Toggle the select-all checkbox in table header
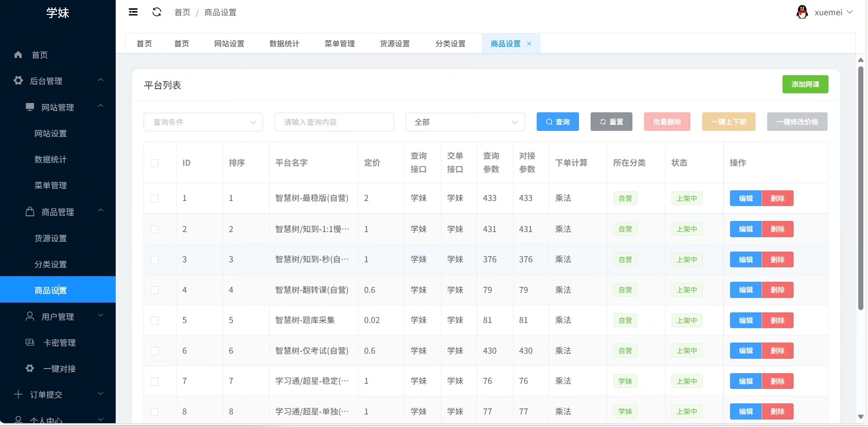Image resolution: width=868 pixels, height=427 pixels. (155, 163)
